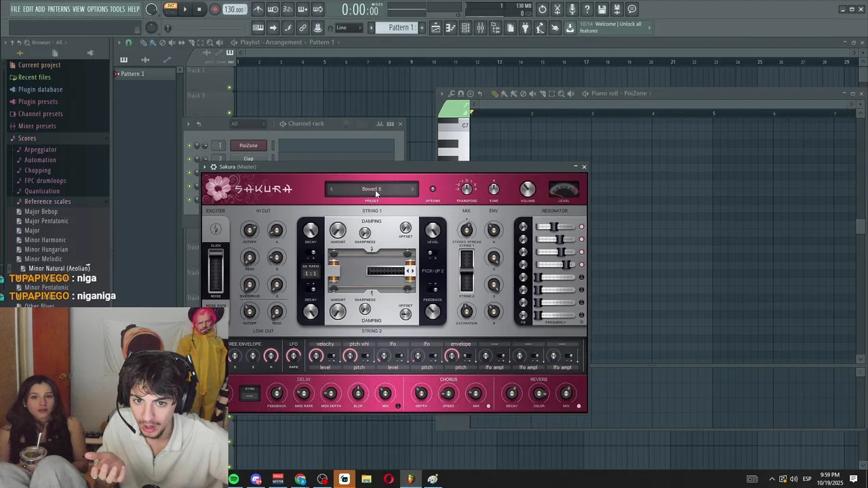The image size is (868, 488).
Task: Open the velocity modulation source dropdown
Action: point(325,344)
